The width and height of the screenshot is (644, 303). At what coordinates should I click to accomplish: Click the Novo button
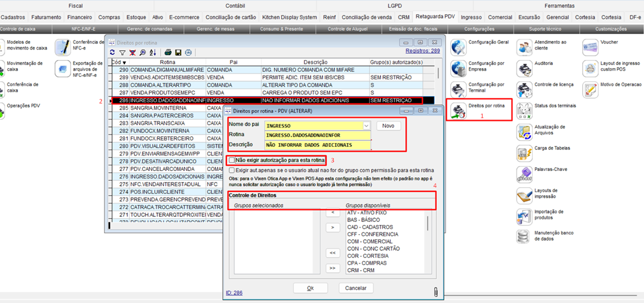pos(388,126)
